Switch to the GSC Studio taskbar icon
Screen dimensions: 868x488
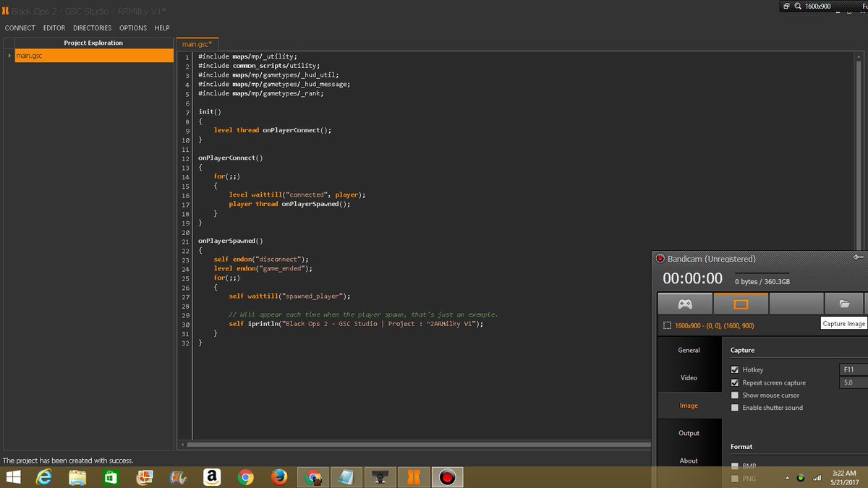pyautogui.click(x=412, y=478)
